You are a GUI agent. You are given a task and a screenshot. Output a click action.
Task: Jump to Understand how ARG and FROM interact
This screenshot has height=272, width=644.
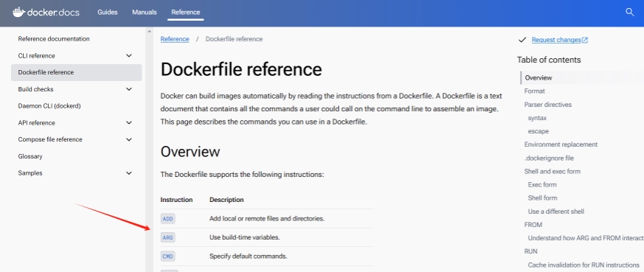586,238
